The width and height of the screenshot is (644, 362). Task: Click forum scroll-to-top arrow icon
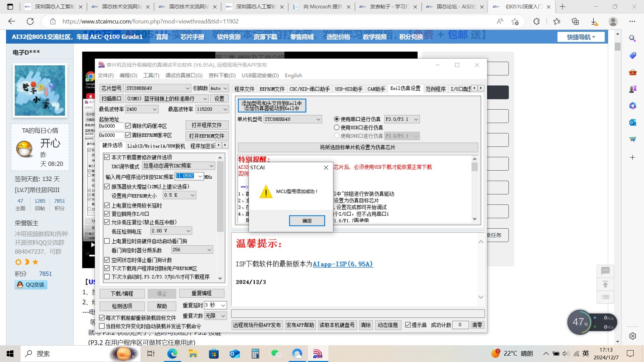[605, 284]
